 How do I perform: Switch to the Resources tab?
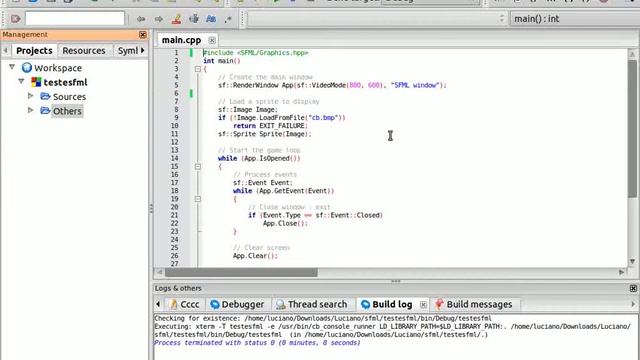(84, 51)
